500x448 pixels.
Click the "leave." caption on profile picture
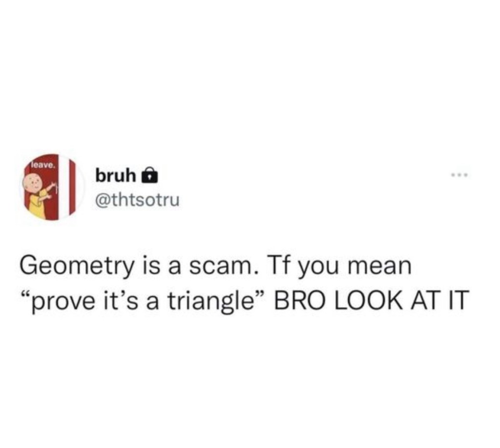(43, 165)
